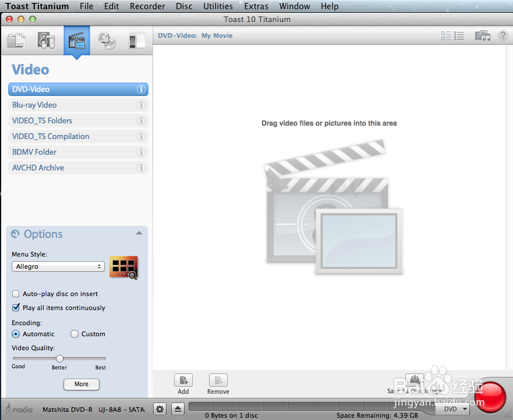Click the My Movie disc title

[217, 35]
